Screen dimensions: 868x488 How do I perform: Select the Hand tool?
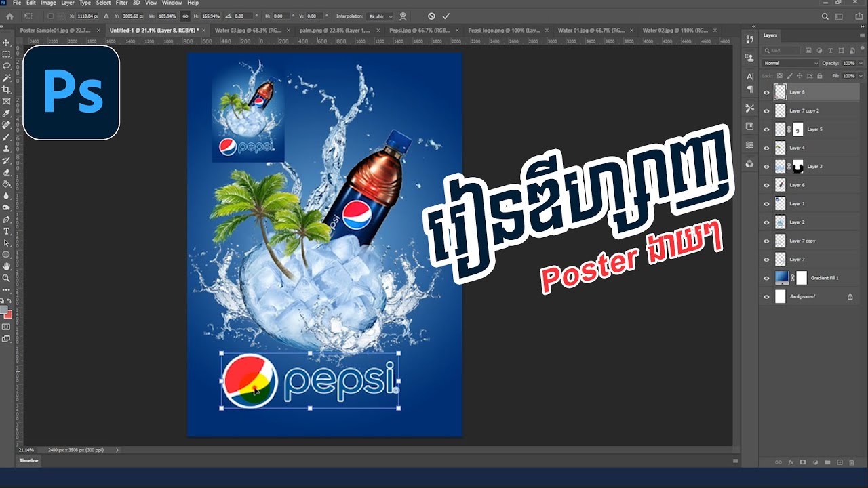click(6, 266)
